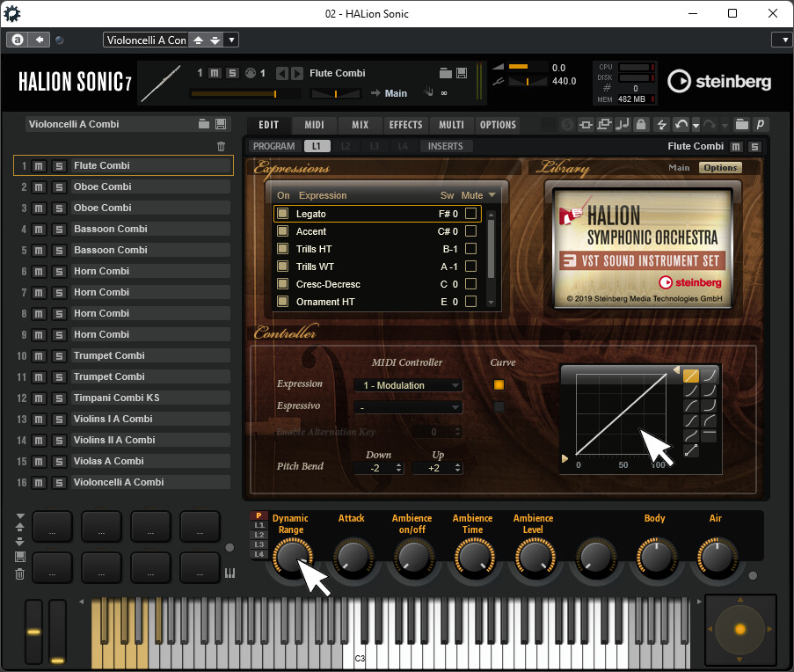Viewport: 794px width, 672px height.
Task: Save program via disk icon in slot header
Action: 462,73
